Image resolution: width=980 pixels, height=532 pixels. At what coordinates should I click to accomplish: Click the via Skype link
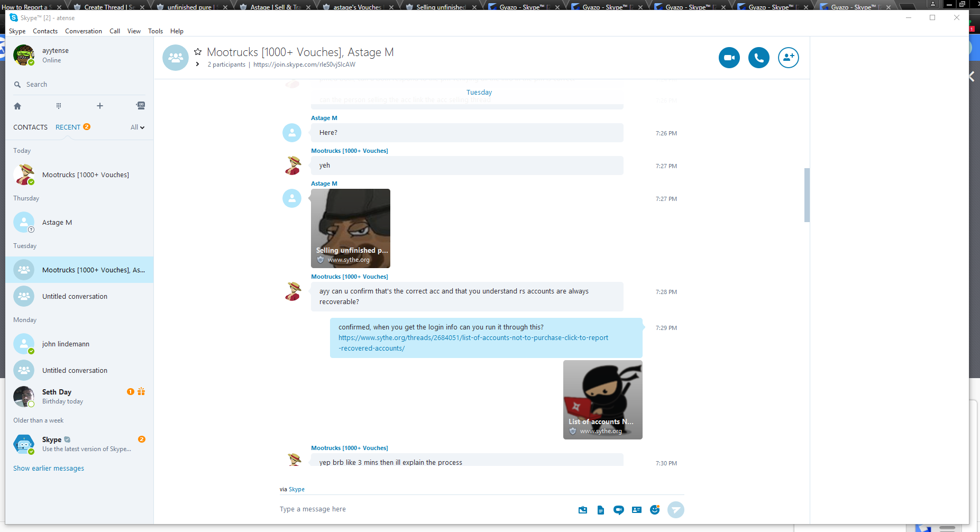coord(297,489)
